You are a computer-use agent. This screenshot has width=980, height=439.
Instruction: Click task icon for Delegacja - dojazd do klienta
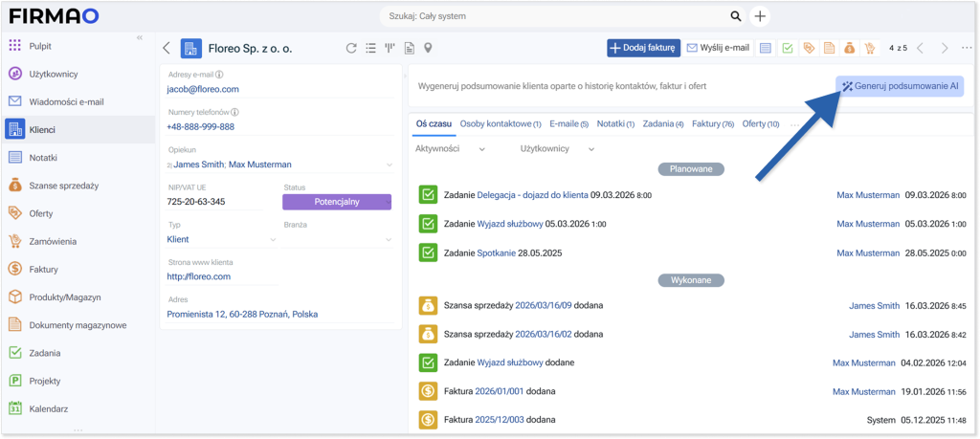click(428, 195)
